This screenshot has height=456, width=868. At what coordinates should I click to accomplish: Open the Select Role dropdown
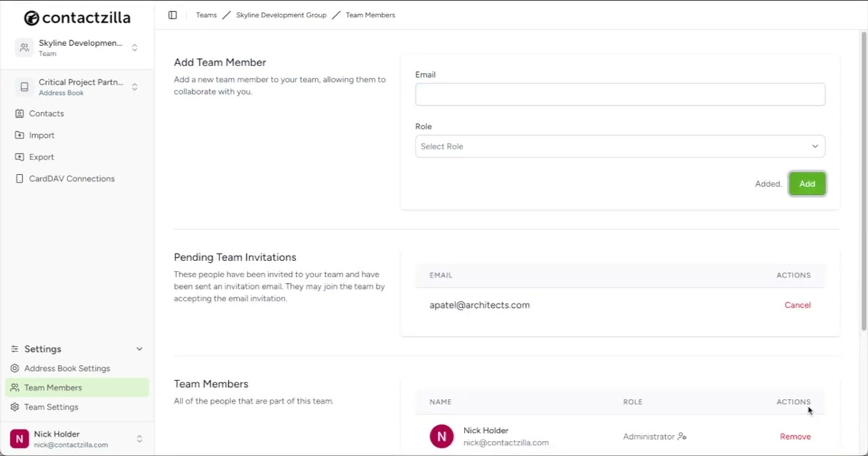pos(620,147)
